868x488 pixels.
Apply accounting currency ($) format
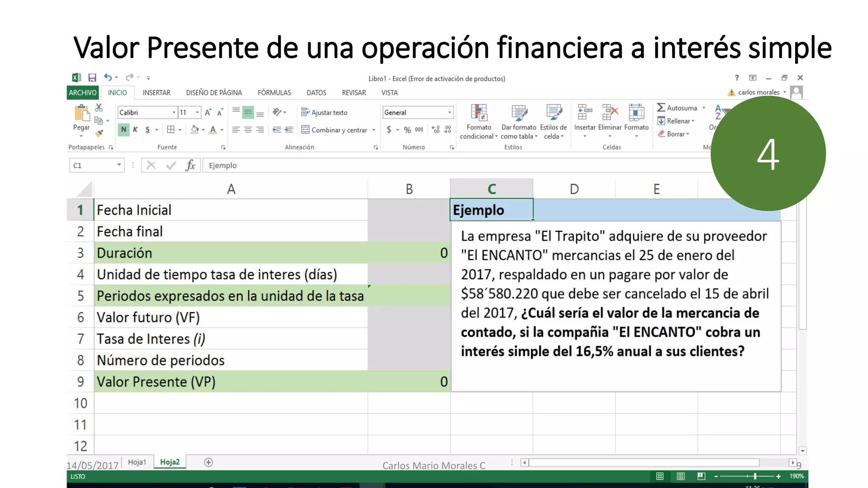(x=389, y=130)
